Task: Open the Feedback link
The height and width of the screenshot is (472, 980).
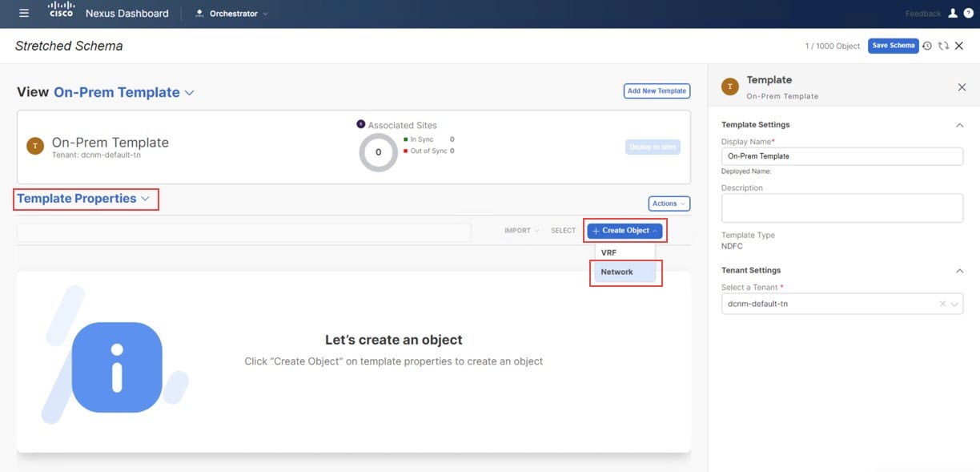Action: pos(923,14)
